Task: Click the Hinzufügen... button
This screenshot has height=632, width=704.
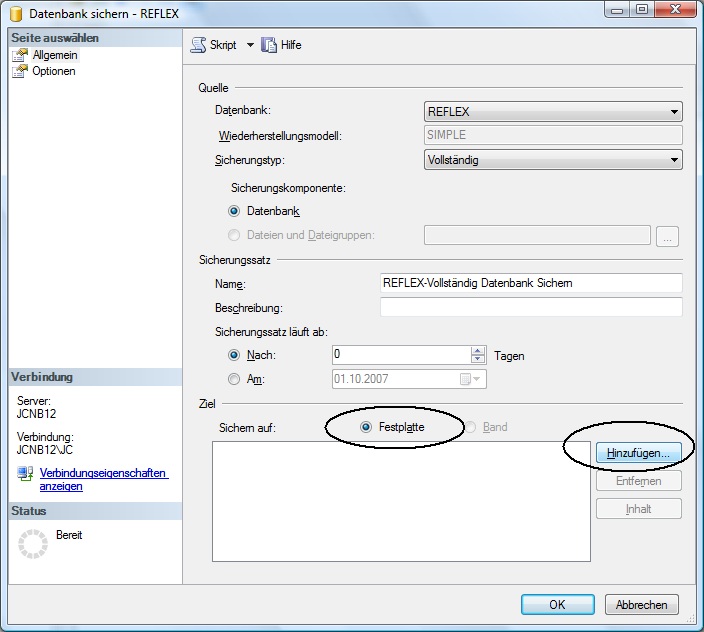Action: pyautogui.click(x=639, y=453)
